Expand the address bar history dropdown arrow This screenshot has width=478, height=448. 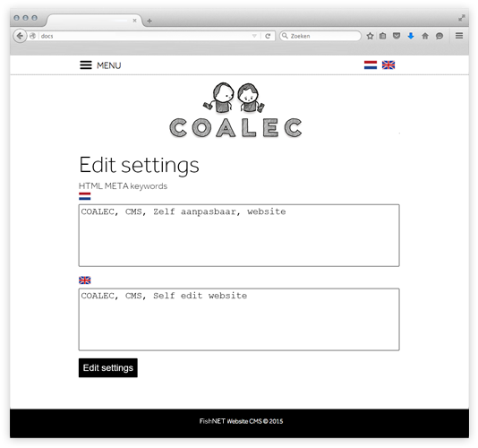pos(254,36)
